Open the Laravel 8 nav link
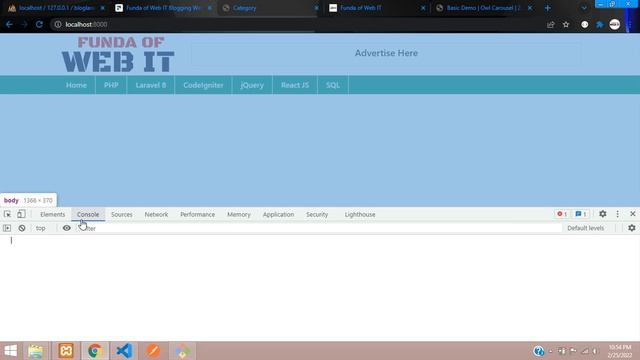 click(151, 85)
